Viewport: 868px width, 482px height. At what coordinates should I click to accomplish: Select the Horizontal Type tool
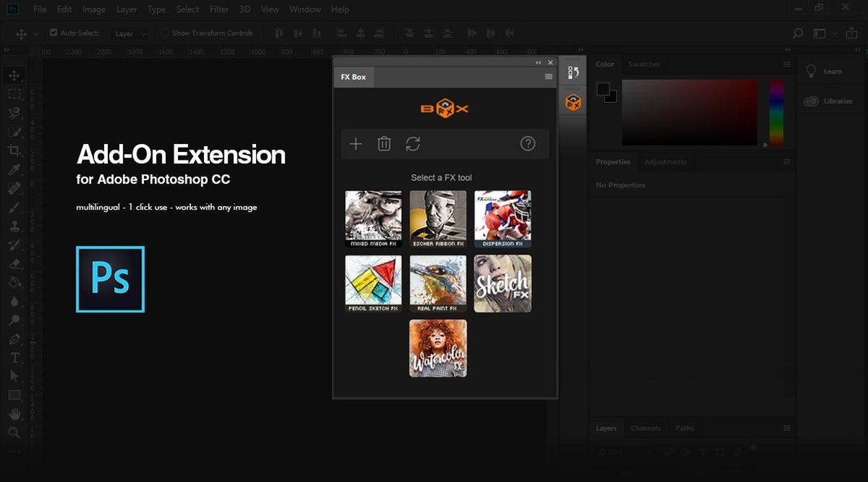14,358
